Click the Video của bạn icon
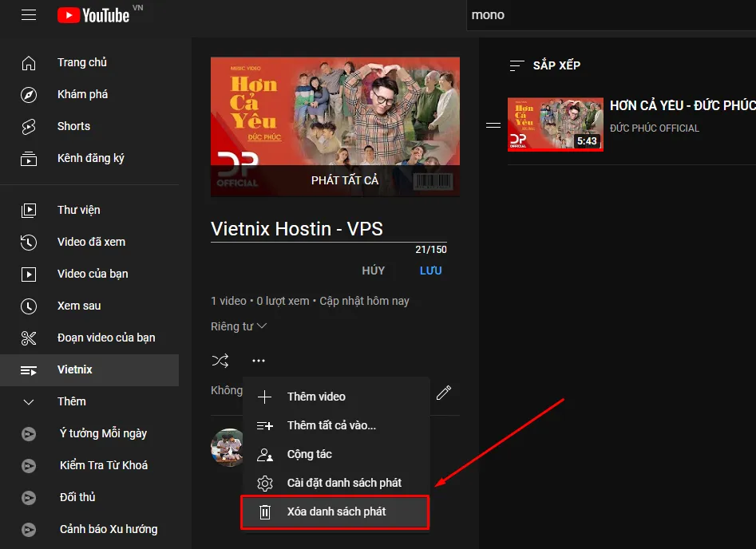This screenshot has height=549, width=756. pyautogui.click(x=29, y=274)
